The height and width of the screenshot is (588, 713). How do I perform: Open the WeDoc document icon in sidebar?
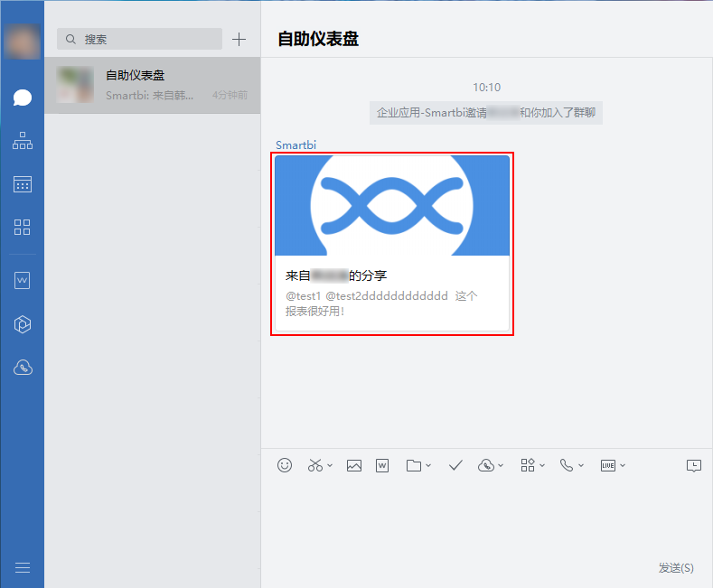[23, 280]
